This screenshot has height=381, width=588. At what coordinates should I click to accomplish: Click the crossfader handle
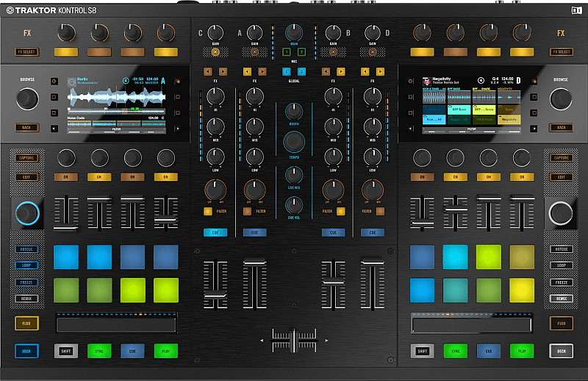(x=294, y=341)
